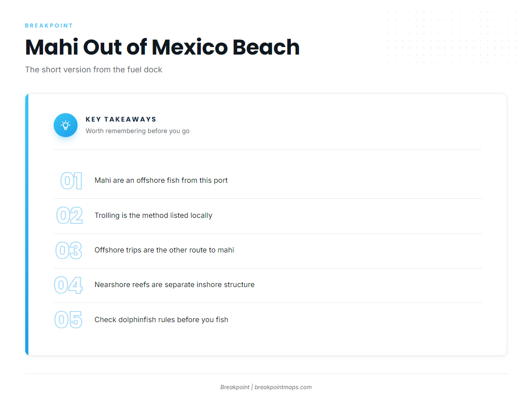Click Worth remembering before you go text
532x402 pixels.
[x=137, y=131]
